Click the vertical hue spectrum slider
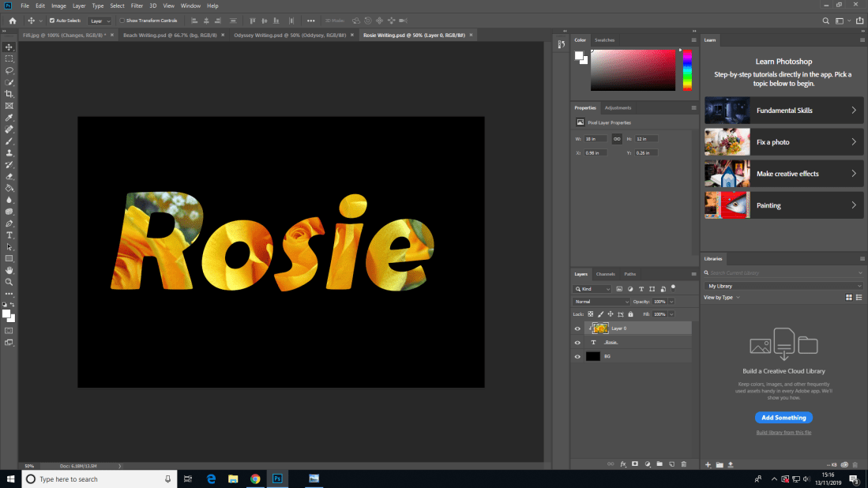 [x=687, y=70]
